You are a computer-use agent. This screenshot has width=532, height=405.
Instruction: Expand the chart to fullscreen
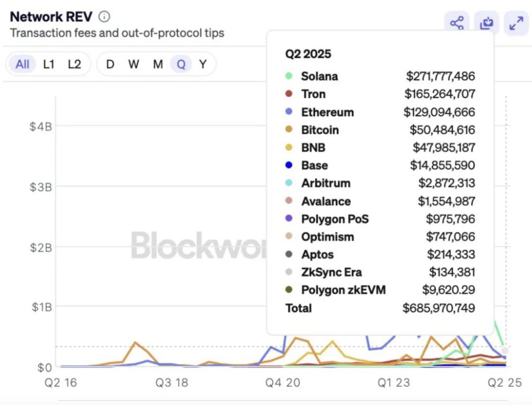516,23
